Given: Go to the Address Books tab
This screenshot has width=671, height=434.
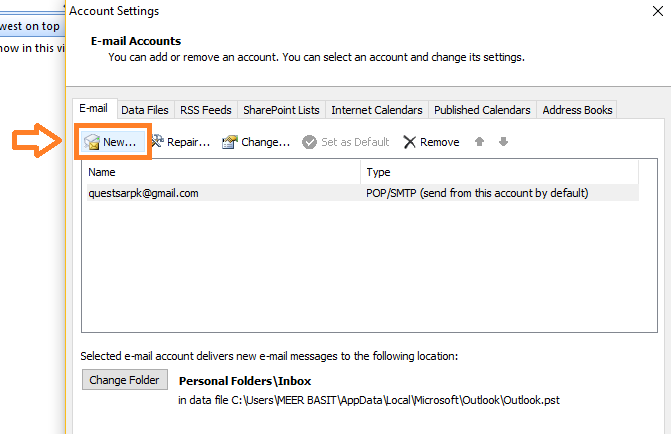Looking at the screenshot, I should click(577, 110).
